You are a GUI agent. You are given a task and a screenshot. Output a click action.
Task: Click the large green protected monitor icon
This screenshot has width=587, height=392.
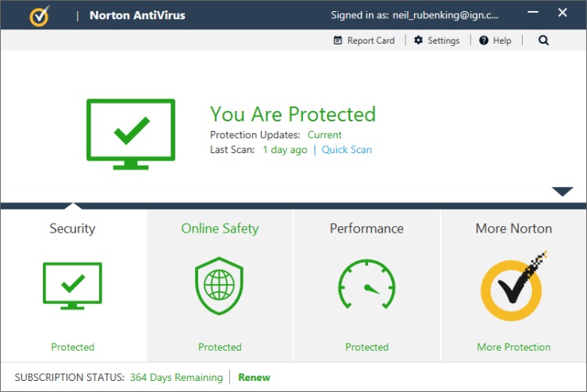(130, 134)
